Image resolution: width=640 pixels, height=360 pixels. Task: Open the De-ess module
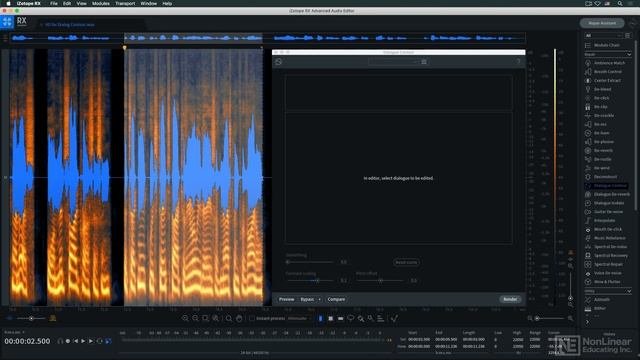point(596,124)
